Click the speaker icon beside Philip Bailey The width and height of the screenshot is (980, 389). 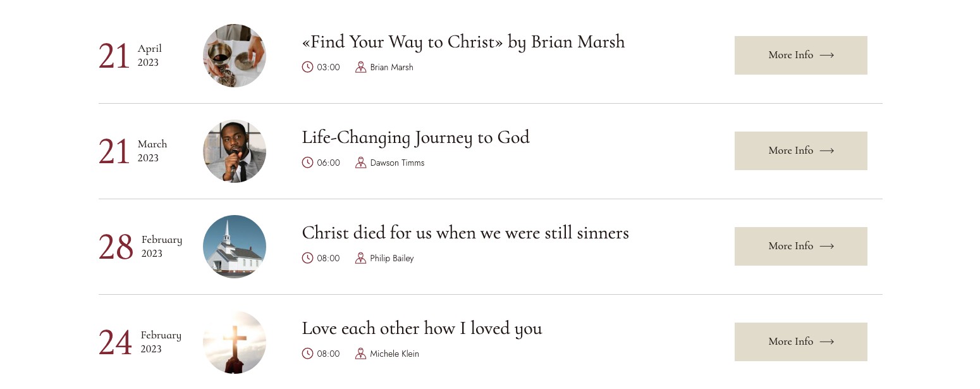click(x=360, y=258)
